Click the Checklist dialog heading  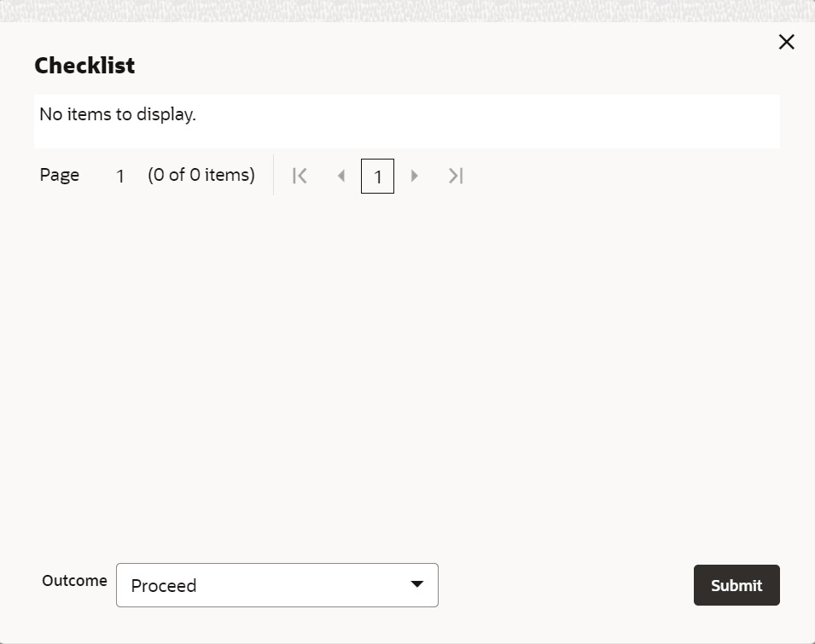[84, 66]
